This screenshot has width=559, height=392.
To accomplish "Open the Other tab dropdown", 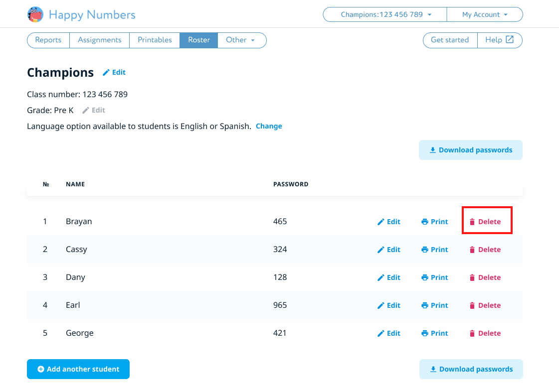I will coord(241,40).
